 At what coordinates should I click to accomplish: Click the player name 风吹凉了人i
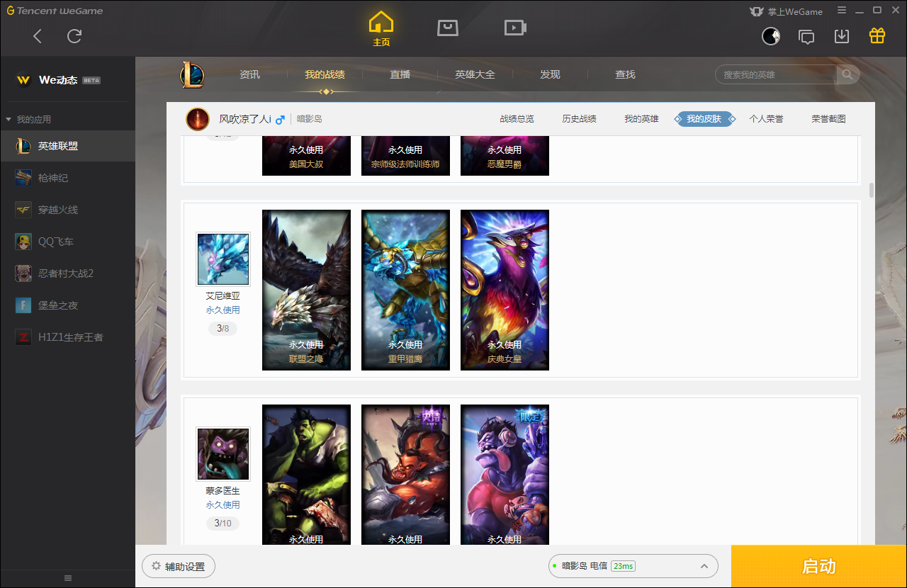click(245, 119)
